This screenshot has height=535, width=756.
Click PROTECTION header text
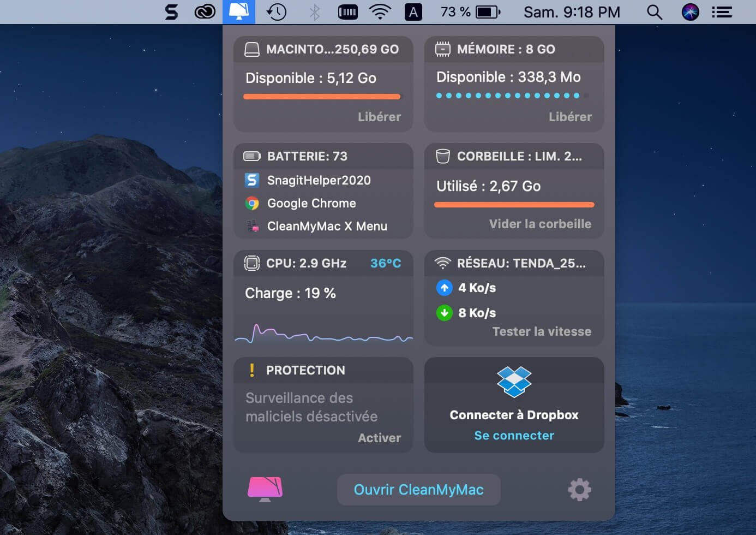(x=305, y=370)
